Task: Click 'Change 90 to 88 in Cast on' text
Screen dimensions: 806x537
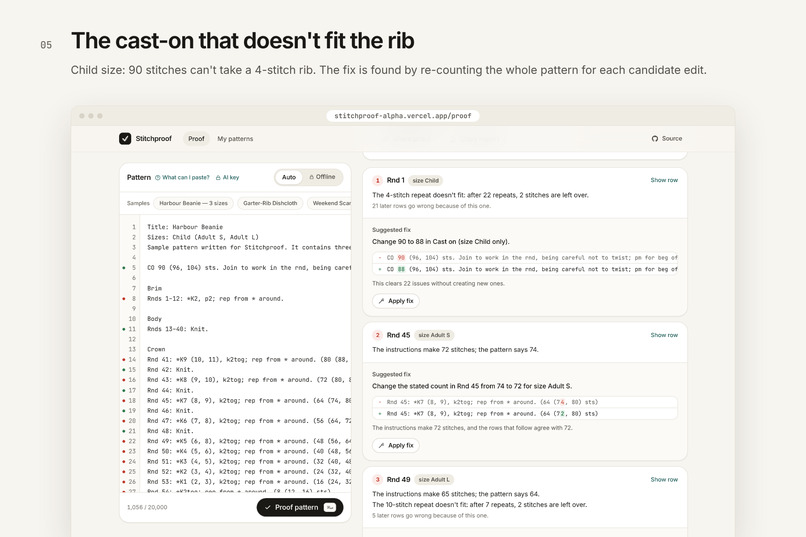Action: (x=441, y=242)
